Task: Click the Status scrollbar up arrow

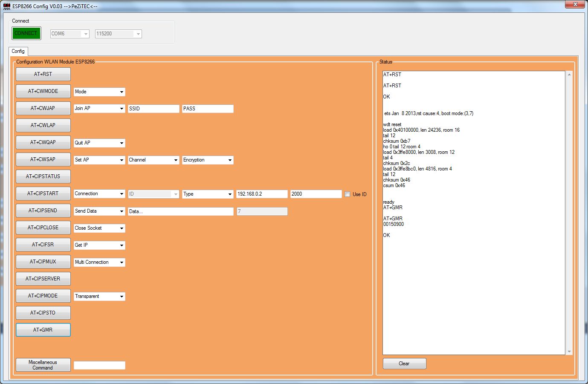Action: click(x=569, y=75)
